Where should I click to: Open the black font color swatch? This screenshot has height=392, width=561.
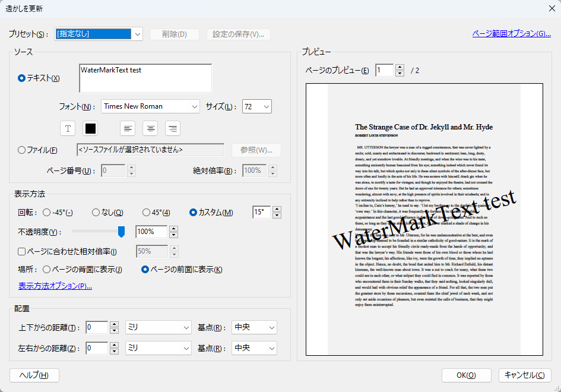[x=89, y=128]
